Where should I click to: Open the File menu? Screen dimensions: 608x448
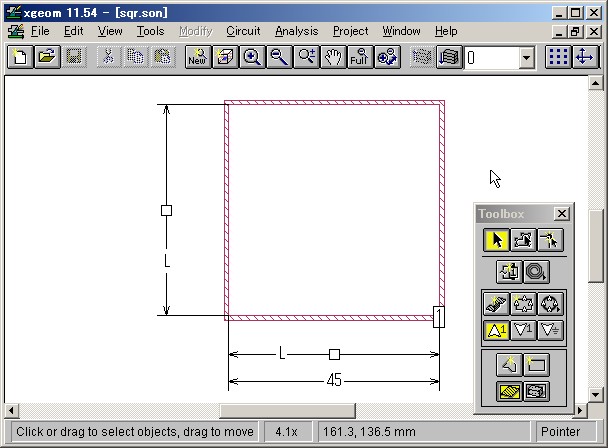(x=40, y=31)
